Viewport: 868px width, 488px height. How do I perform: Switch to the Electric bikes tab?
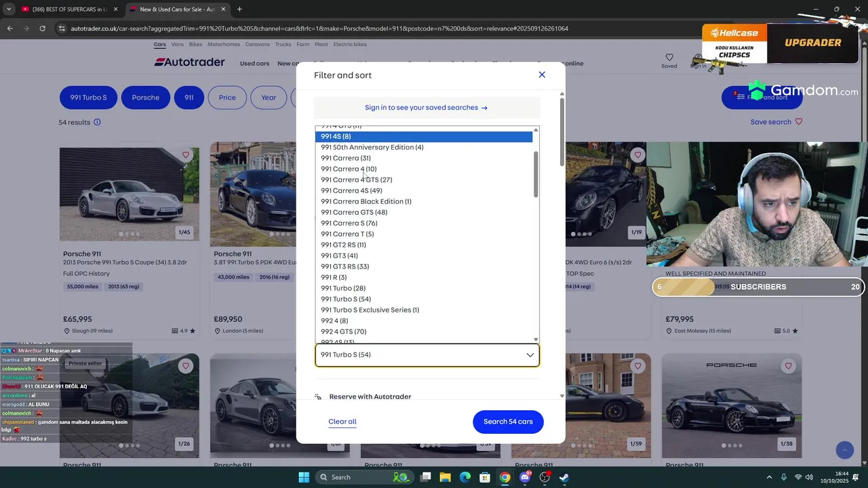(x=350, y=44)
